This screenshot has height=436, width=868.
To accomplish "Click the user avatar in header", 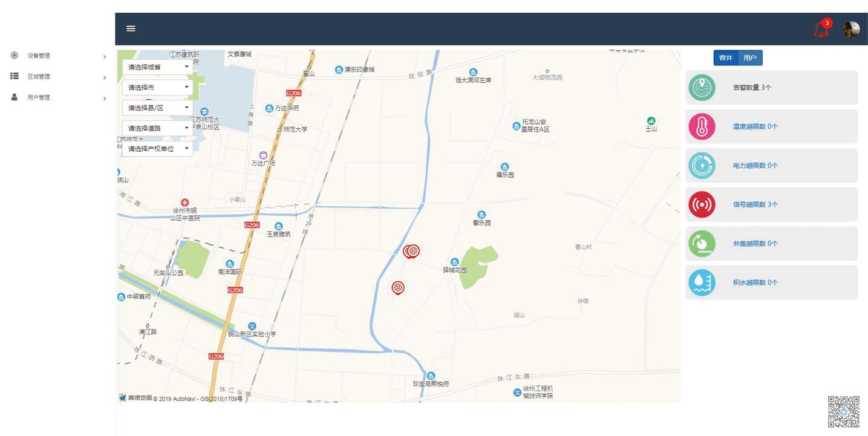I will coord(851,29).
